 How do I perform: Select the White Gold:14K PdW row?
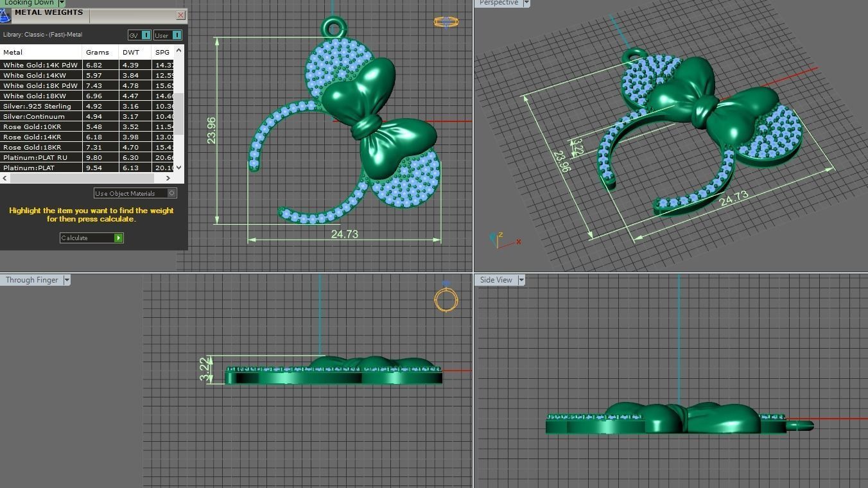87,65
